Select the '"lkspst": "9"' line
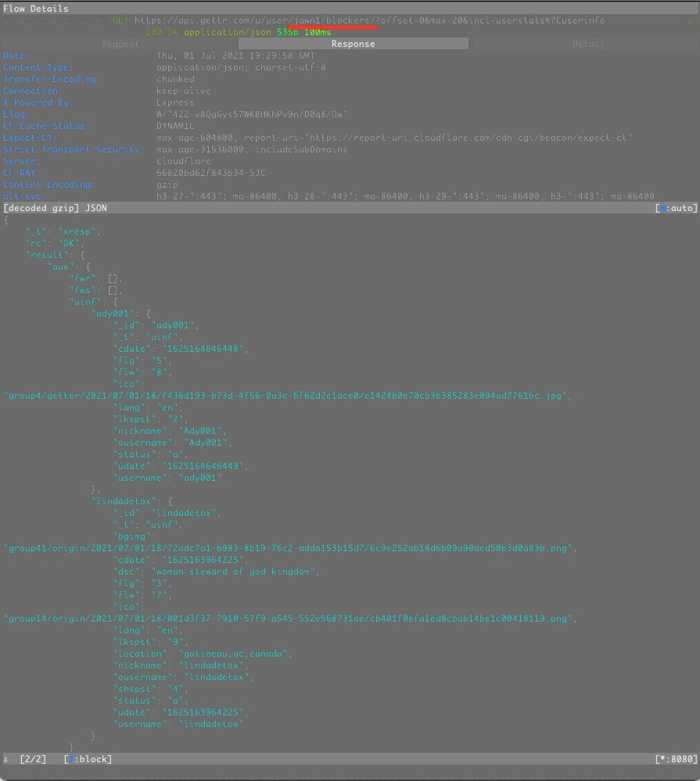 (x=150, y=642)
